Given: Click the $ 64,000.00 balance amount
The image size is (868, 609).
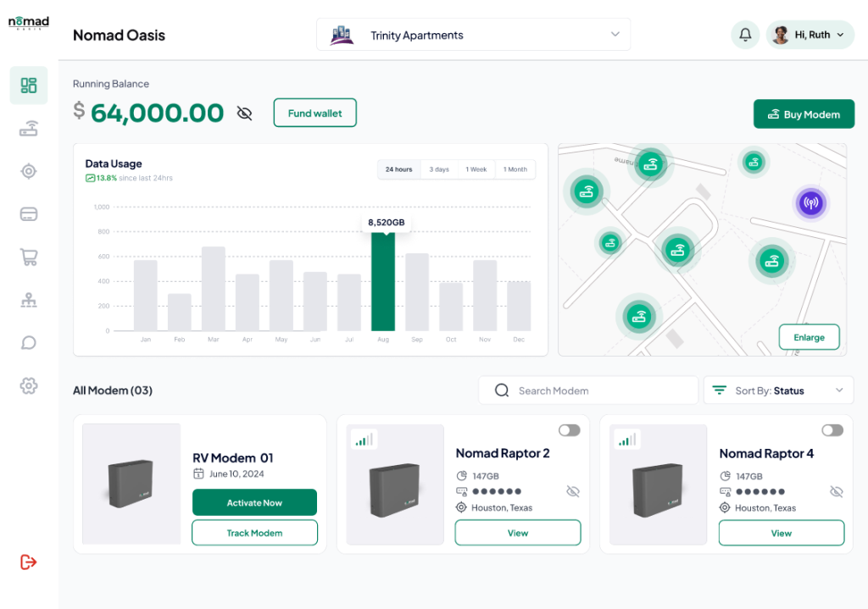Looking at the screenshot, I should [148, 113].
